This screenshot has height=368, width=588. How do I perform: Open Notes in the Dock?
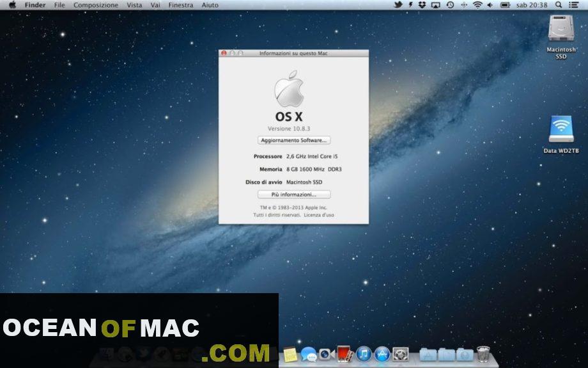290,354
